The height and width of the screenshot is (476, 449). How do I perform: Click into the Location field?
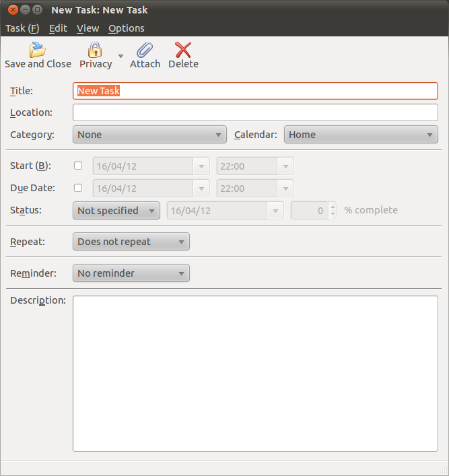[x=255, y=112]
